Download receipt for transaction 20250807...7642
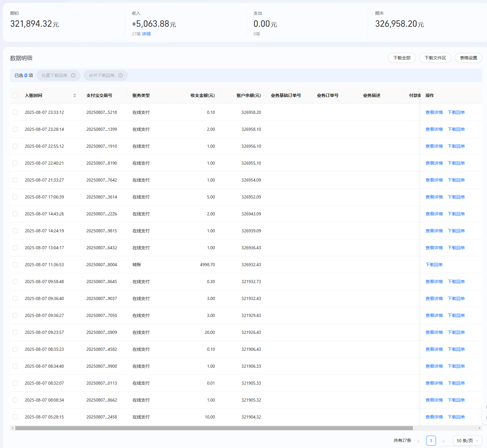Image resolution: width=487 pixels, height=448 pixels. [x=456, y=180]
